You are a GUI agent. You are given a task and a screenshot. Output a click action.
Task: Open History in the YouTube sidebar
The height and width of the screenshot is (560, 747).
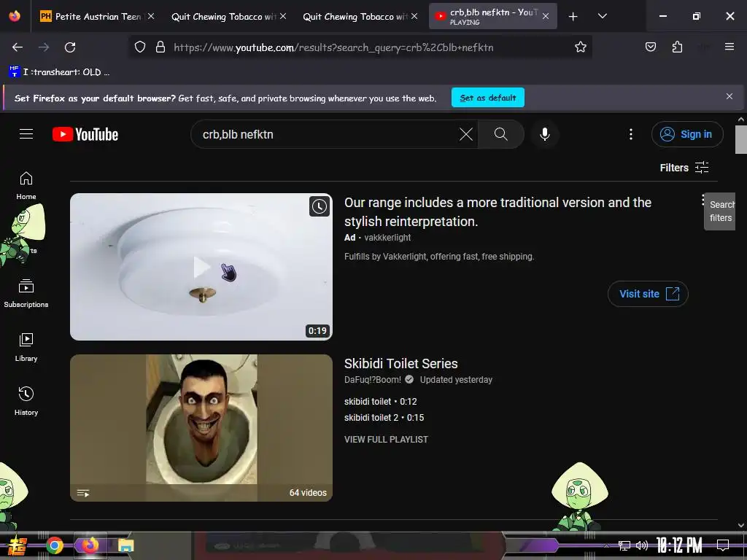tap(26, 402)
